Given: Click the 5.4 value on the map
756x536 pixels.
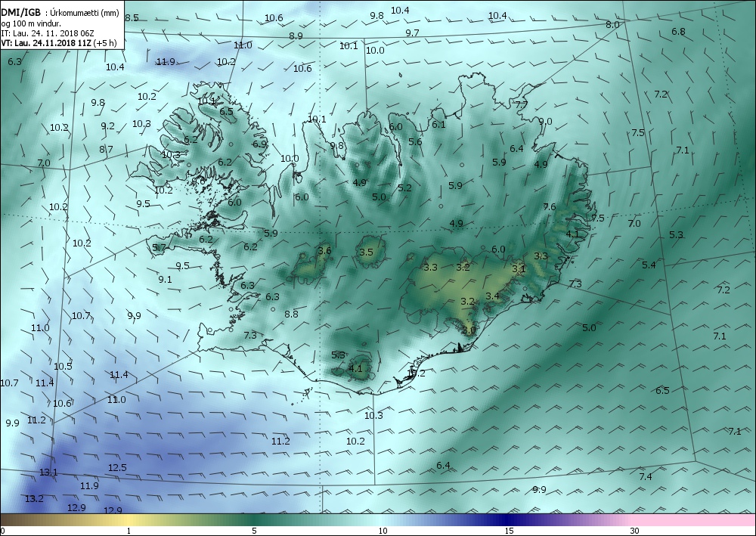Looking at the screenshot, I should coord(649,265).
